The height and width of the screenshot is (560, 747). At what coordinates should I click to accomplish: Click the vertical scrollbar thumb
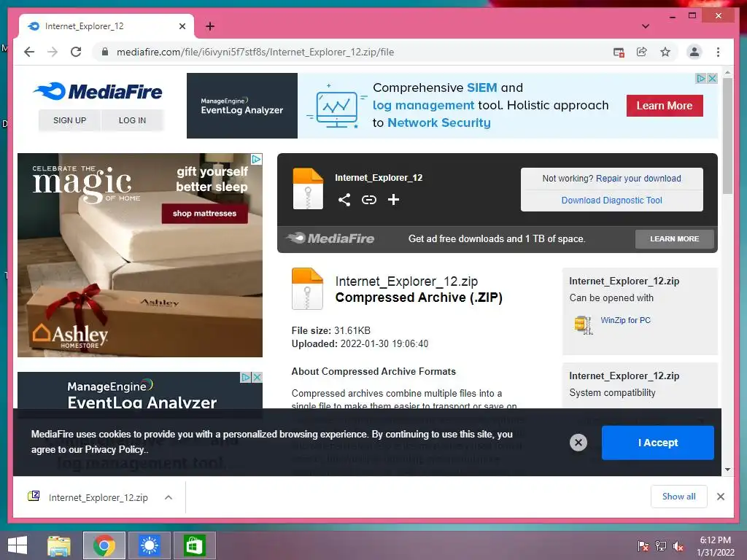pos(727,136)
